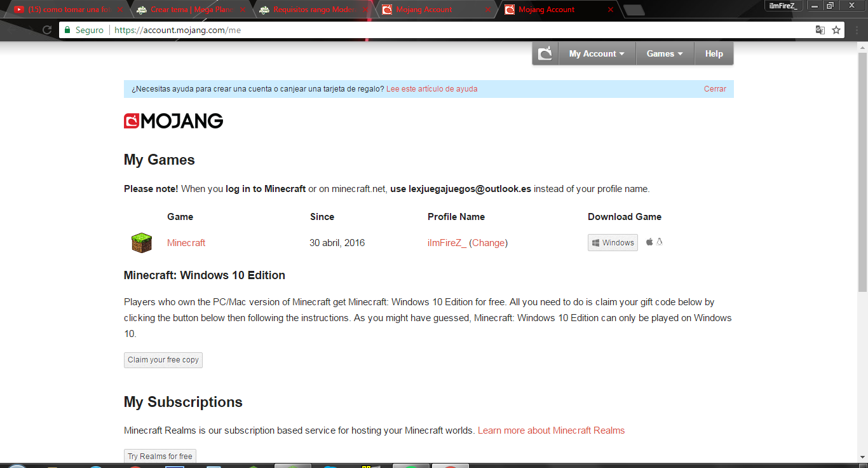868x468 pixels.
Task: Download Minecraft for Mac via Apple icon
Action: (649, 242)
